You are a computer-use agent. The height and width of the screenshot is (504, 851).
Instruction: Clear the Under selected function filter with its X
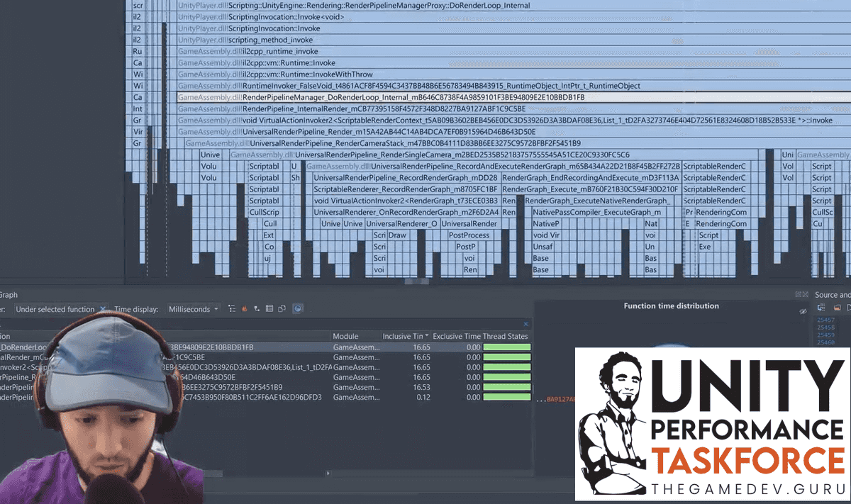tap(102, 309)
